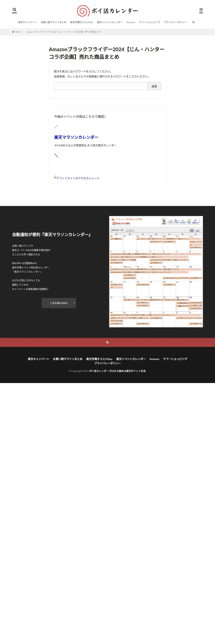The width and height of the screenshot is (215, 644).
Task: Click the ポイ活カレンダー spiral logo
Action: (x=107, y=11)
